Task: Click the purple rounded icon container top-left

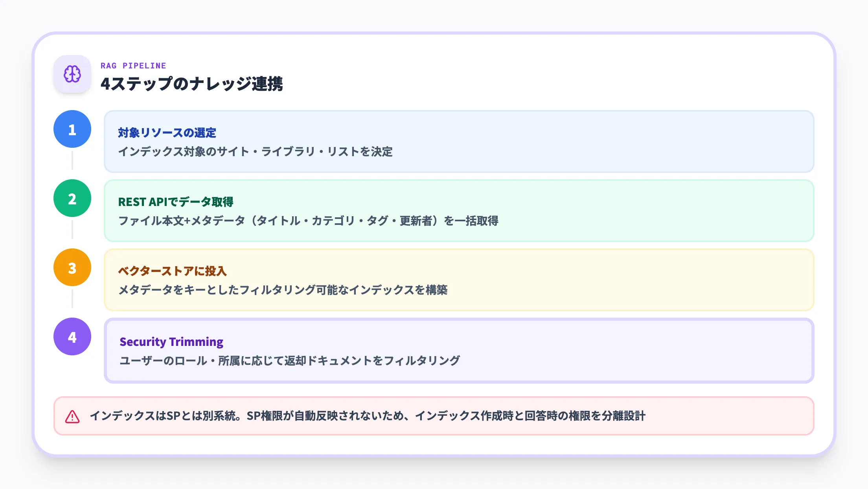Action: coord(72,74)
